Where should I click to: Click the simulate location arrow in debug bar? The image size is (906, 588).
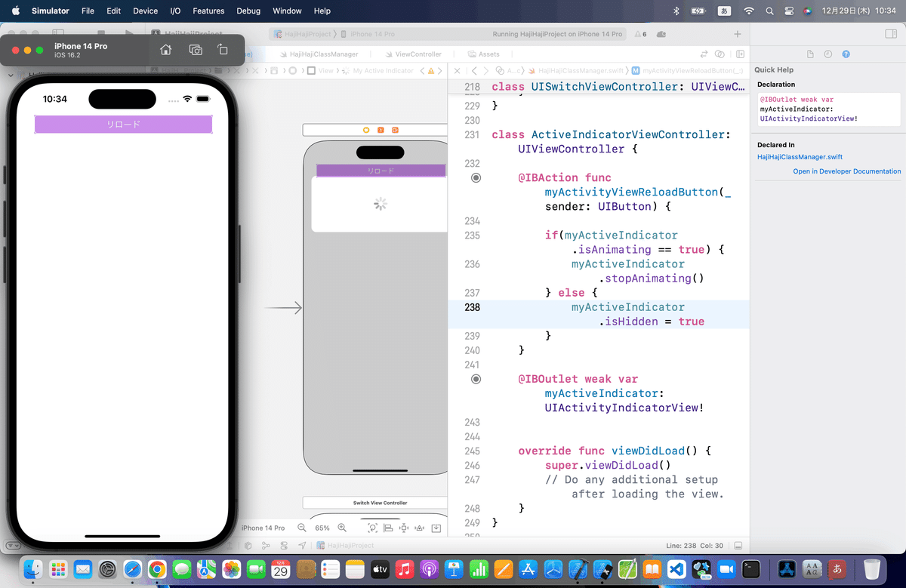(x=302, y=546)
